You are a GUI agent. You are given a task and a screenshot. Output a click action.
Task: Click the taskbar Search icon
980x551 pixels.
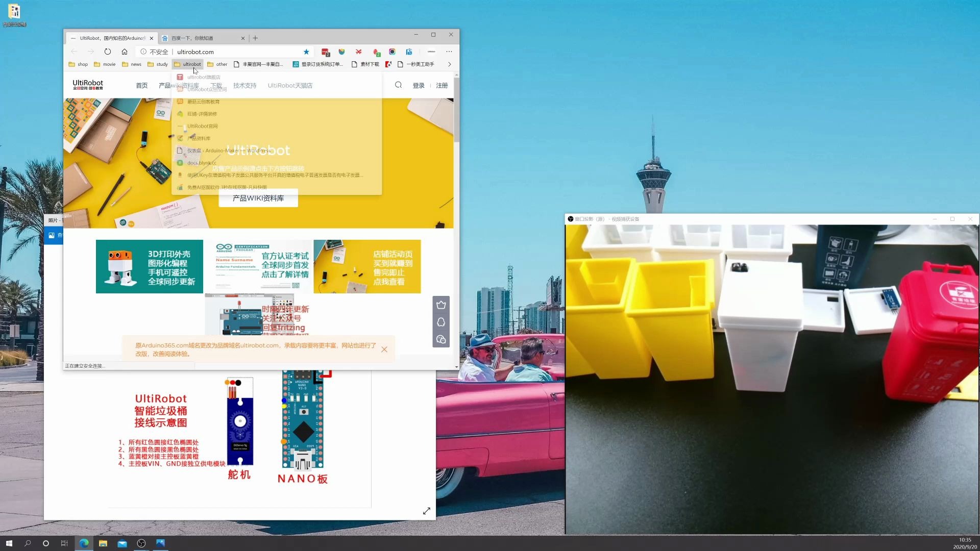[28, 543]
